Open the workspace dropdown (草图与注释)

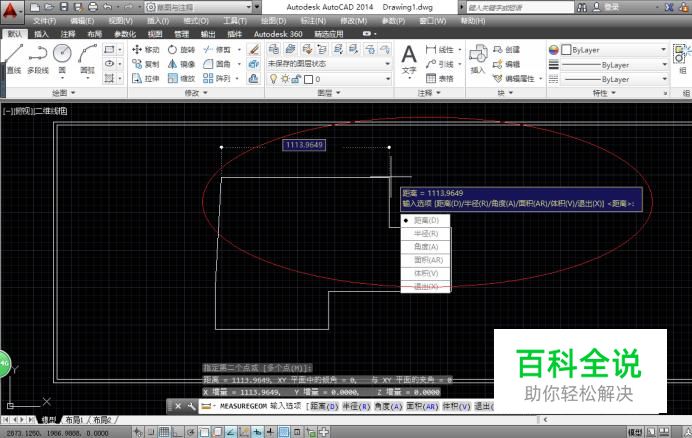coord(198,7)
